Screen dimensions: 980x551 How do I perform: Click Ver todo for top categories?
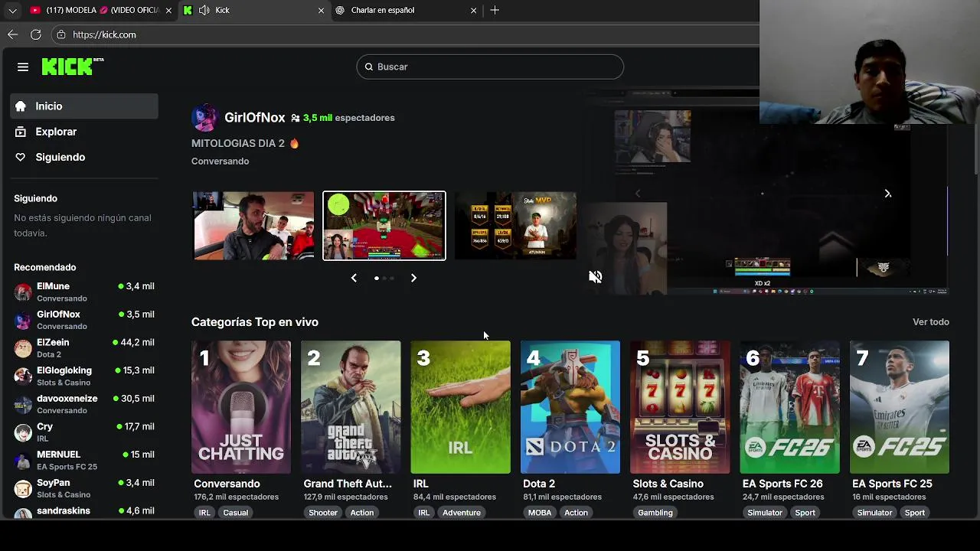tap(931, 322)
